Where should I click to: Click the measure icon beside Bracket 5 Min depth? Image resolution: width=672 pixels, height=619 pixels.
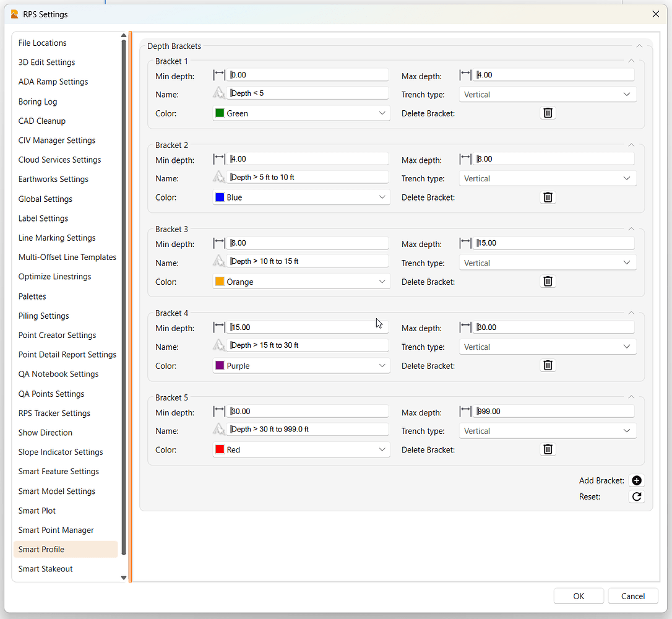219,412
